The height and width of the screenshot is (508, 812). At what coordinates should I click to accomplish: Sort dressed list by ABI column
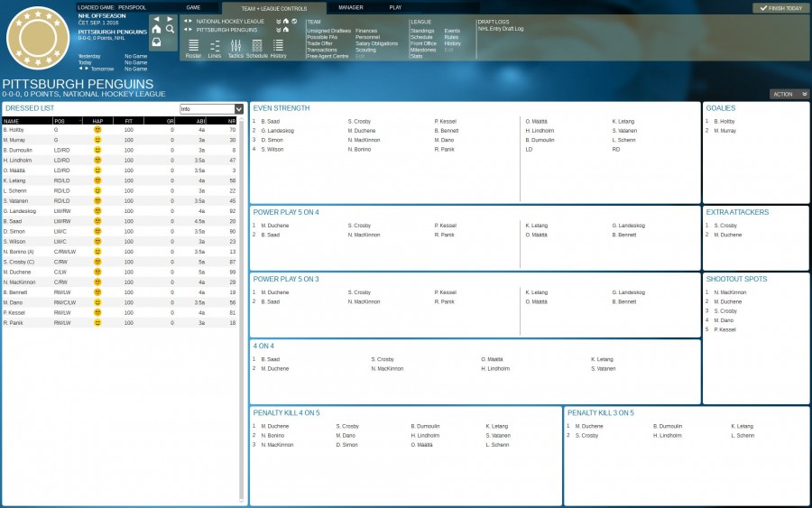click(x=191, y=121)
